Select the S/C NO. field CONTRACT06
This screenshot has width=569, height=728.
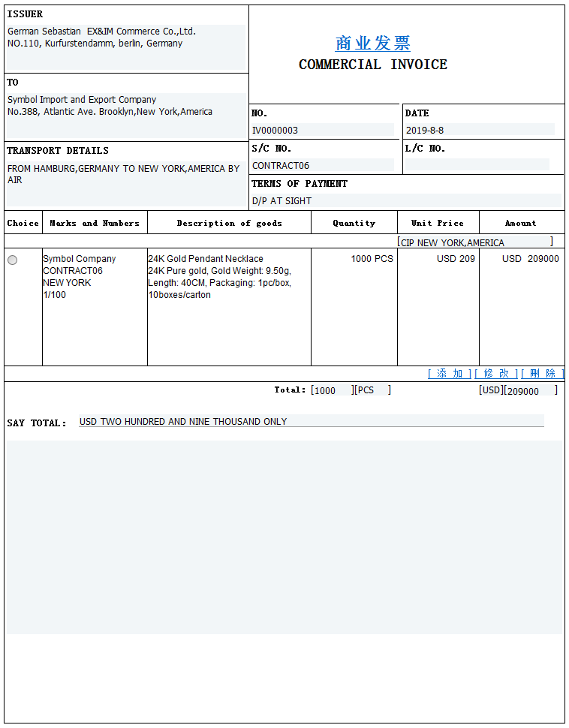coord(322,165)
